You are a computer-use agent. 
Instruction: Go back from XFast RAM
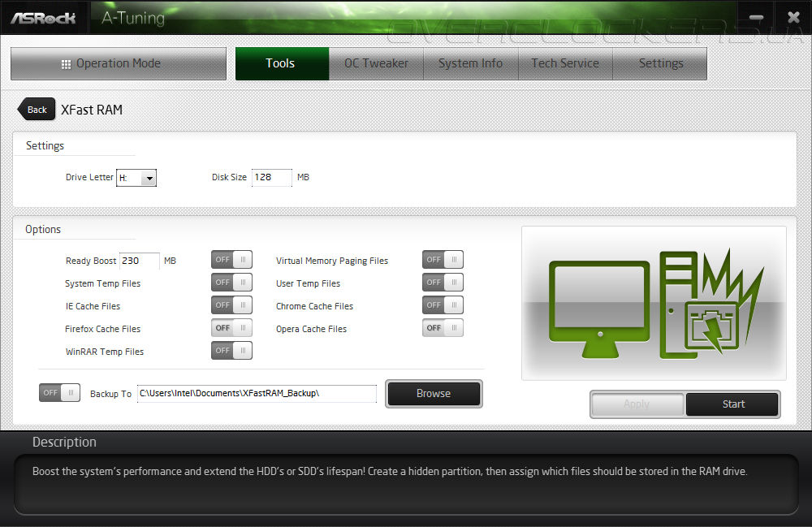[x=37, y=110]
